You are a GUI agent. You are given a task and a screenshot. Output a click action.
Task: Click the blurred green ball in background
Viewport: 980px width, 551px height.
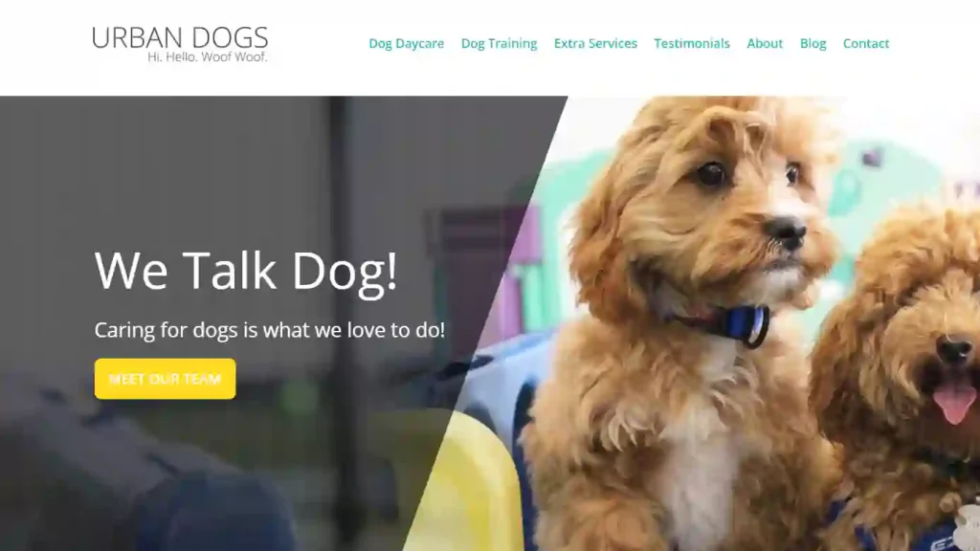click(300, 393)
